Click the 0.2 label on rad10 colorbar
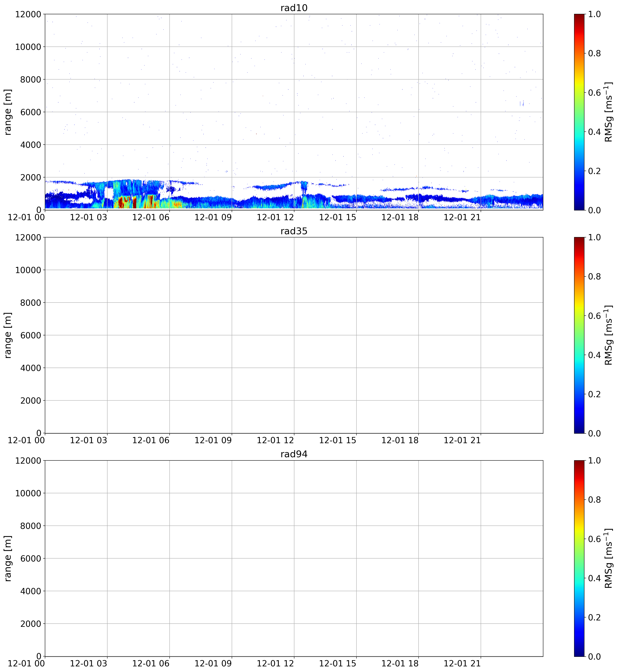The height and width of the screenshot is (672, 618). coord(595,171)
